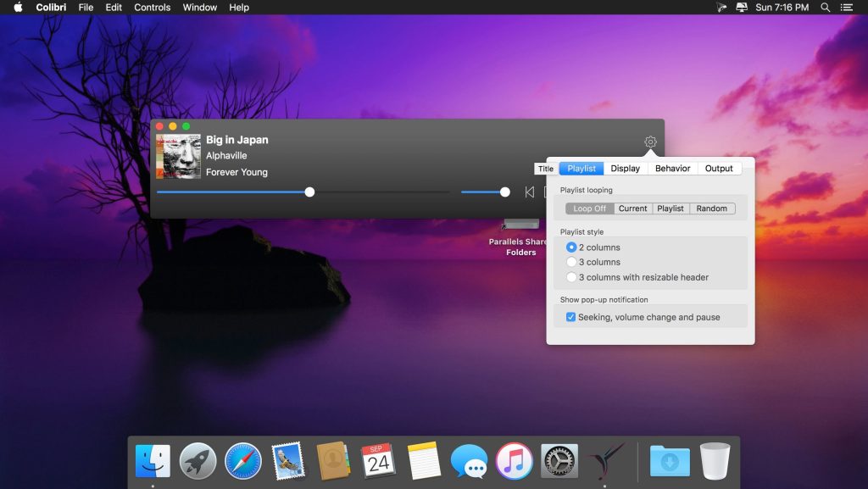Switch to the Display tab
The image size is (868, 489).
[x=626, y=169]
